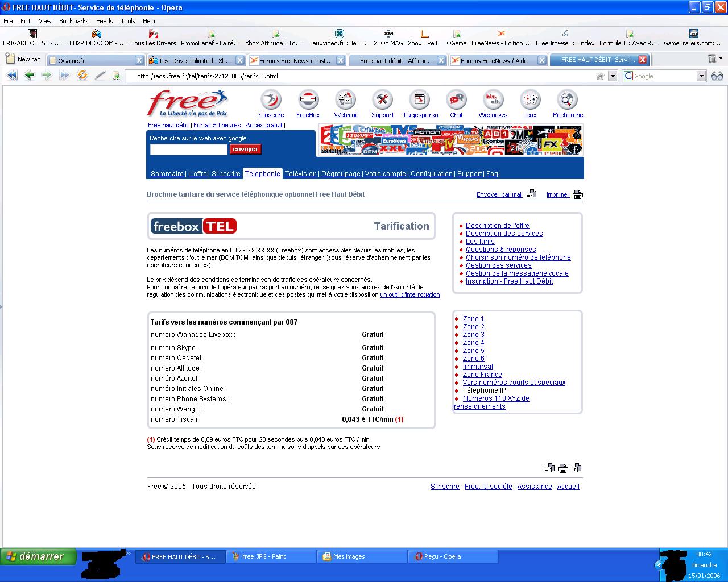The image size is (728, 582).
Task: Open the Tools menu
Action: pos(128,21)
